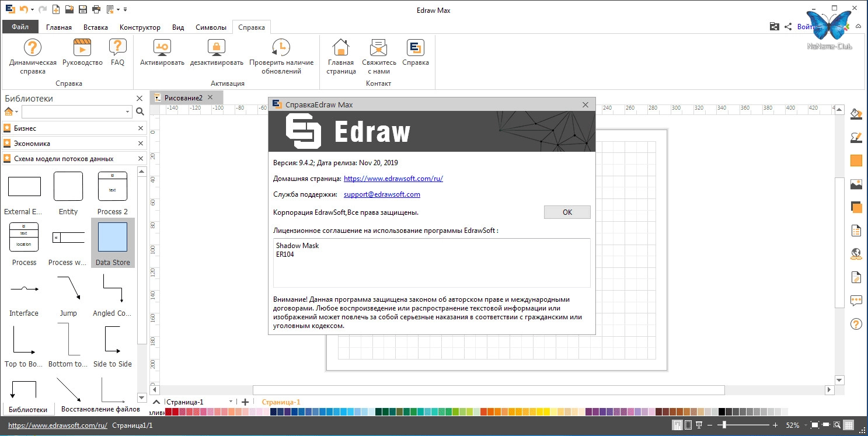Create new document from quick access toolbar

pos(56,9)
